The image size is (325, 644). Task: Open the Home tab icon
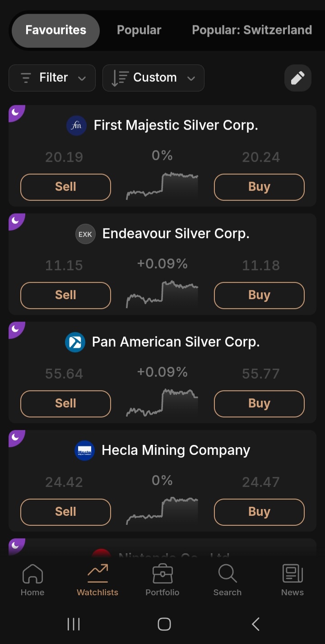32,575
